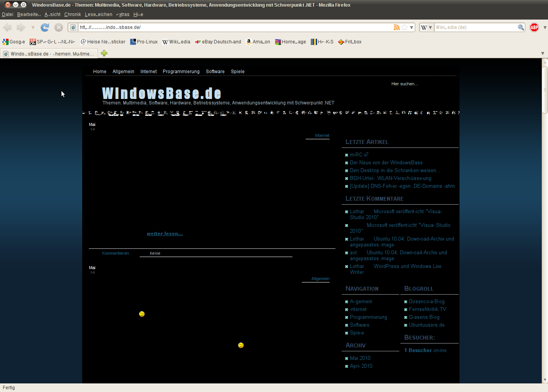This screenshot has height=392, width=548.
Task: Click the vertical page scrollbar thumb
Action: point(544,90)
